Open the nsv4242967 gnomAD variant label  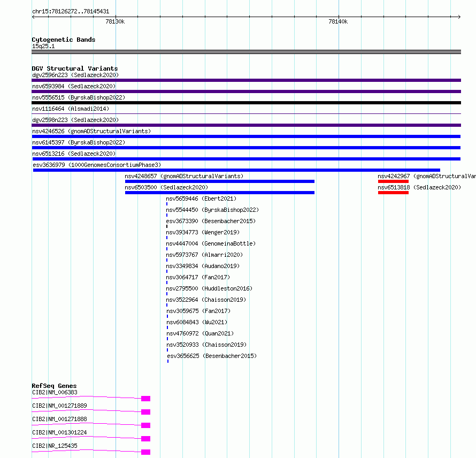(426, 176)
